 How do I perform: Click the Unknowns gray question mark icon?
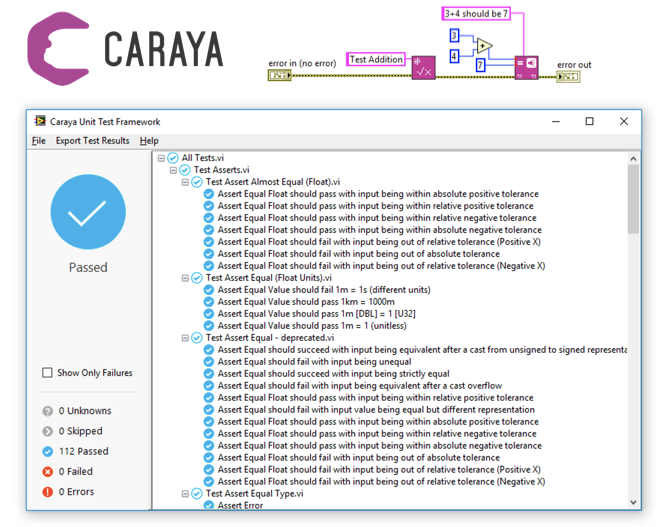click(48, 411)
